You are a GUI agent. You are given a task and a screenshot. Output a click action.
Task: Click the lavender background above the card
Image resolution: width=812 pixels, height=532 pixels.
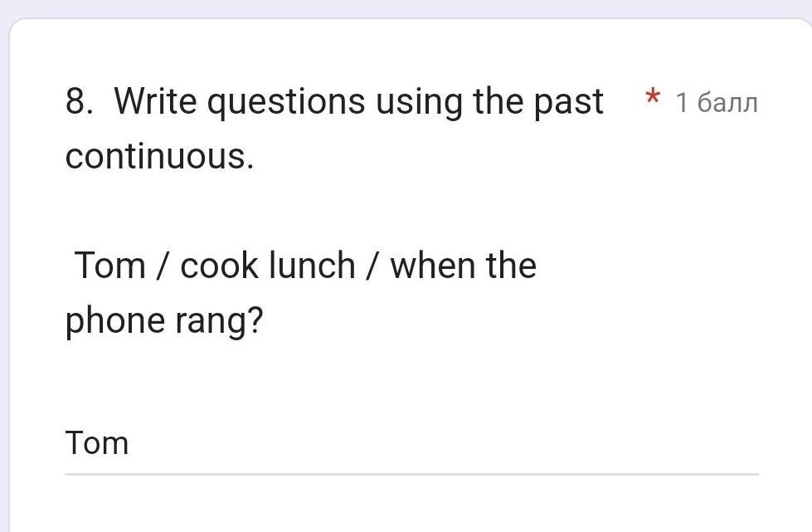point(406,8)
